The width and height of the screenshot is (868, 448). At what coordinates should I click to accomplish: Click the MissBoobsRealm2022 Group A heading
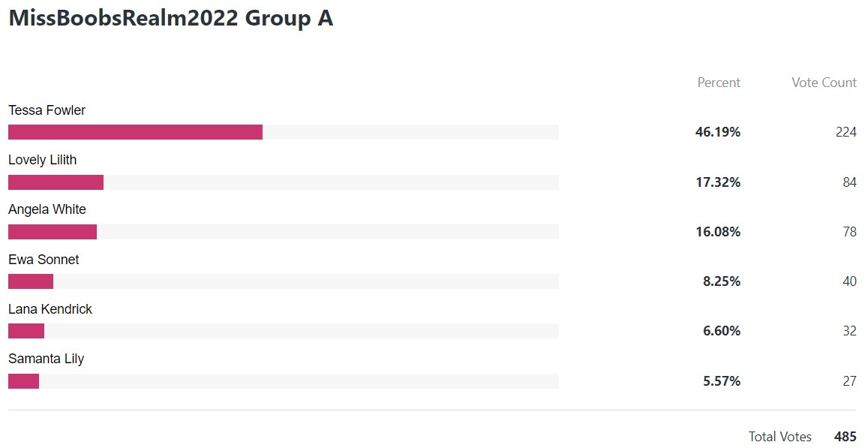[171, 18]
